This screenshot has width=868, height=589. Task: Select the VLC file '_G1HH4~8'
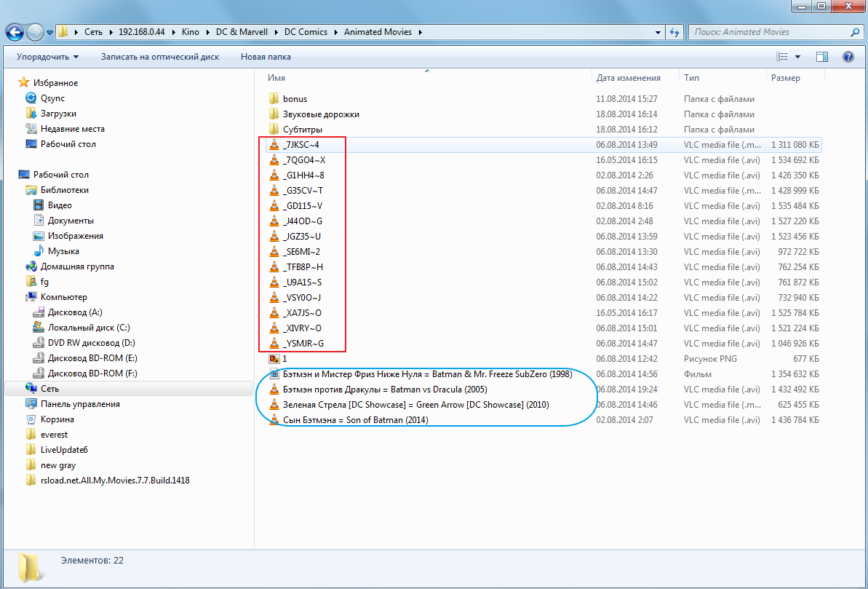click(297, 175)
